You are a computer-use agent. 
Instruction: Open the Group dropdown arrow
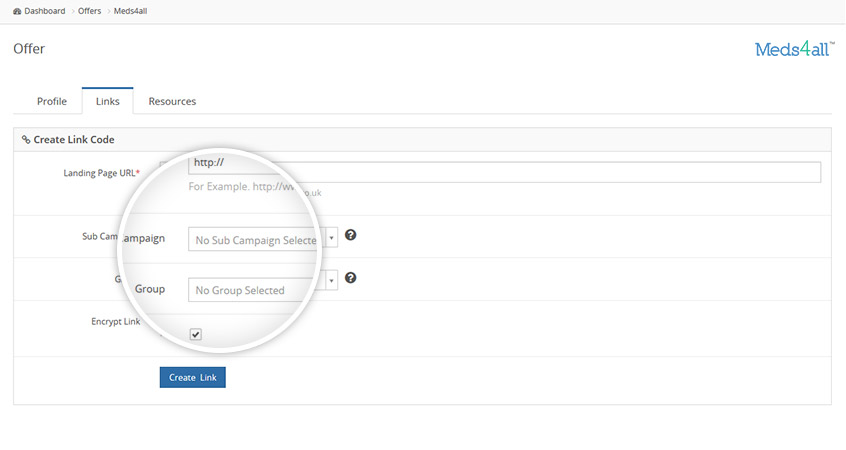(x=331, y=280)
